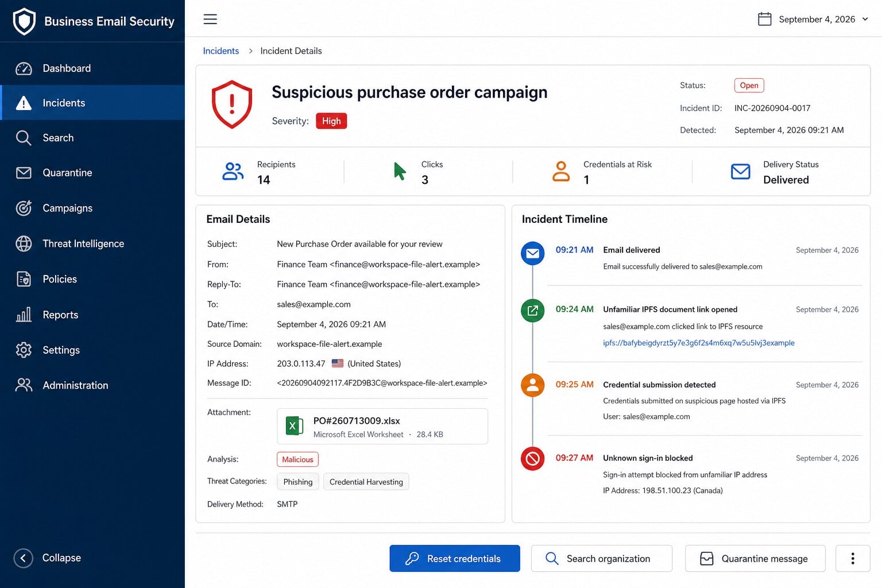882x588 pixels.
Task: Click the Delivery Status envelope icon
Action: [x=740, y=172]
